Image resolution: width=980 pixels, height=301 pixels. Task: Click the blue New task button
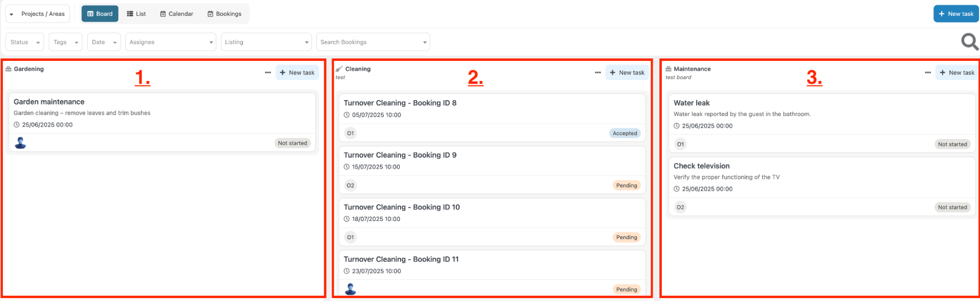(956, 14)
